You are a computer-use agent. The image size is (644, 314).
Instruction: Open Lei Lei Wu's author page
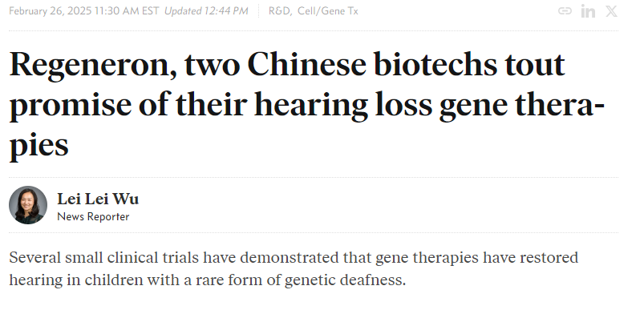[98, 199]
